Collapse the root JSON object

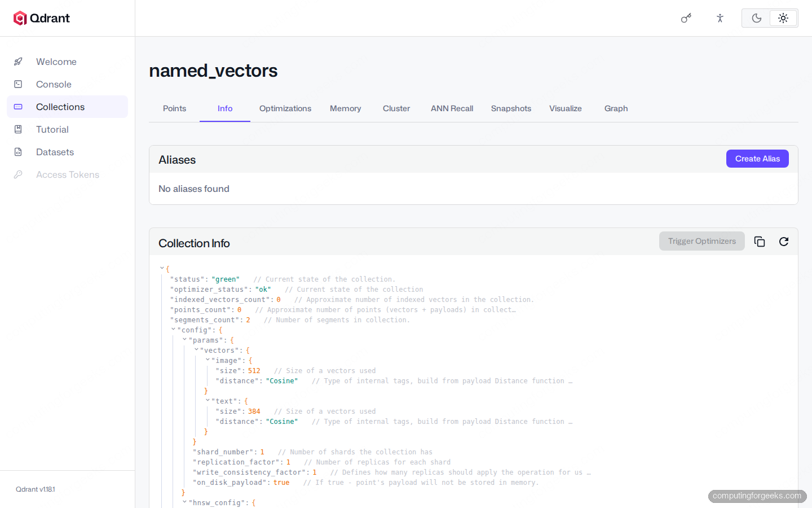click(162, 269)
